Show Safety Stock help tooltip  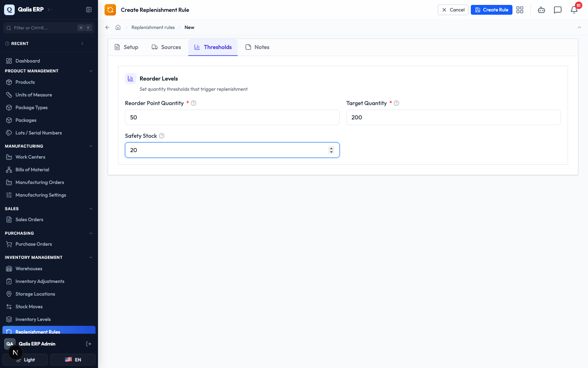tap(162, 136)
